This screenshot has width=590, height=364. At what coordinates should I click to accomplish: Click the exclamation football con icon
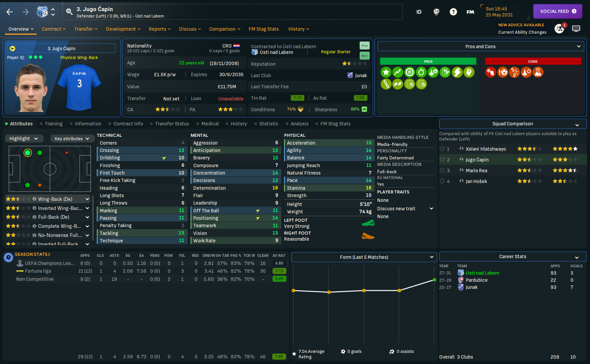point(503,72)
